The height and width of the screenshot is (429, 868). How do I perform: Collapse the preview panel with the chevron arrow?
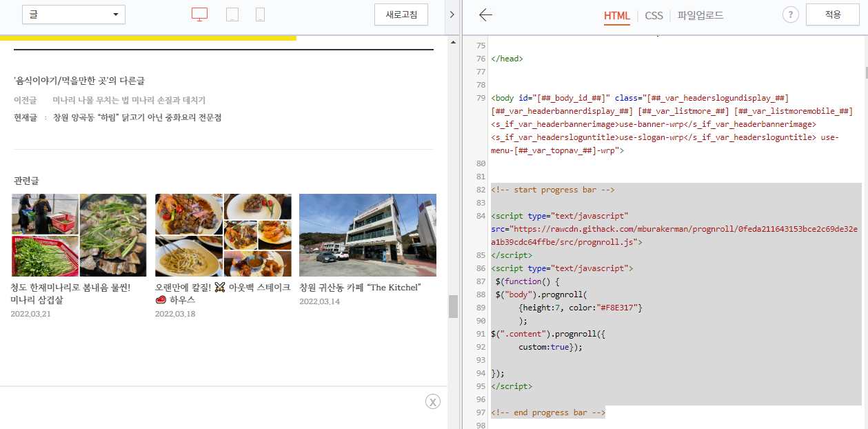pyautogui.click(x=452, y=14)
